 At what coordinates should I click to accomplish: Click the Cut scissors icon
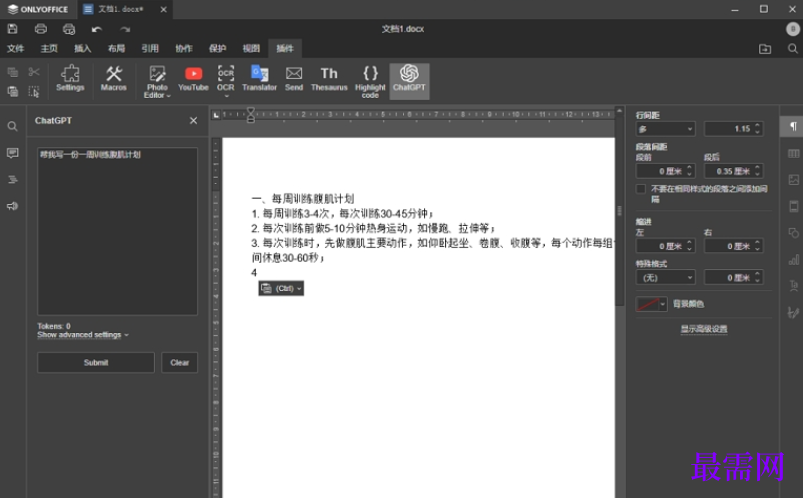tap(34, 72)
